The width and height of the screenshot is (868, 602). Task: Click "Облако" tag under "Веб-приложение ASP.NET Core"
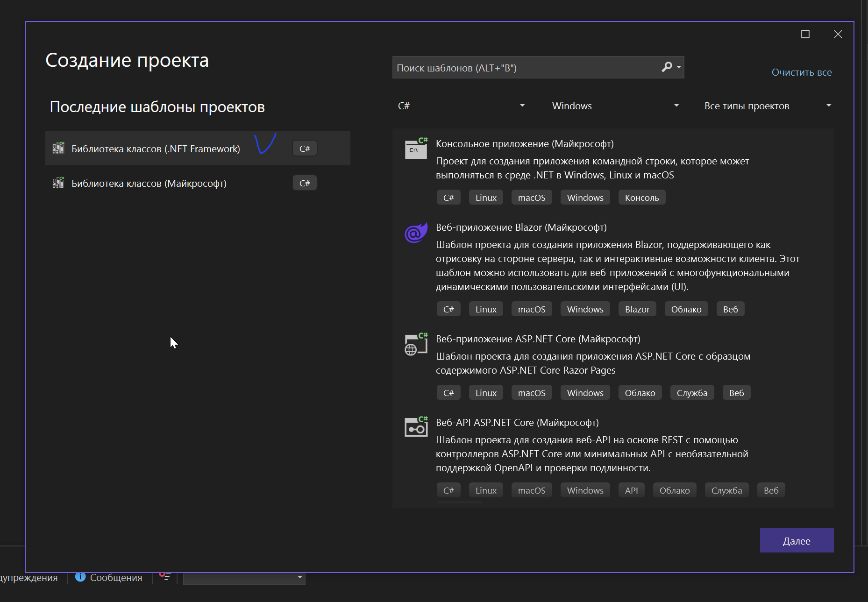click(x=640, y=393)
